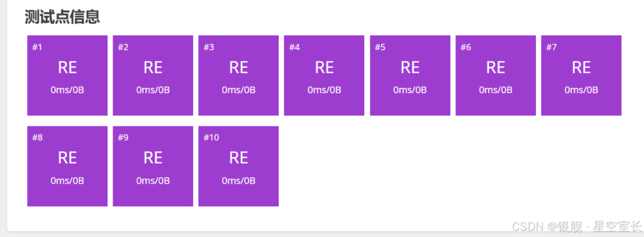Click RE status text in tile #9

pos(153,158)
